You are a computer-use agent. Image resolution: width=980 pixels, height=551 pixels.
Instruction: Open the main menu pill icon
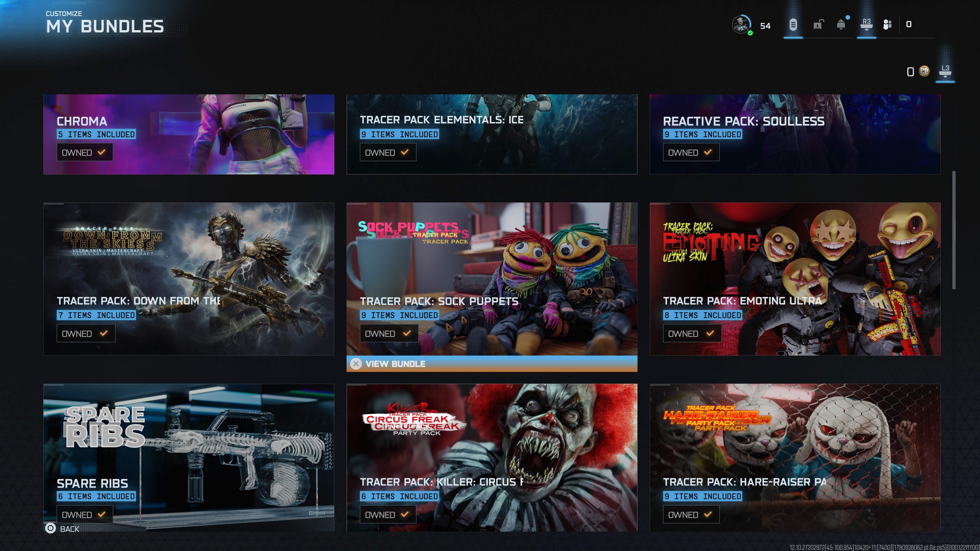(x=793, y=25)
